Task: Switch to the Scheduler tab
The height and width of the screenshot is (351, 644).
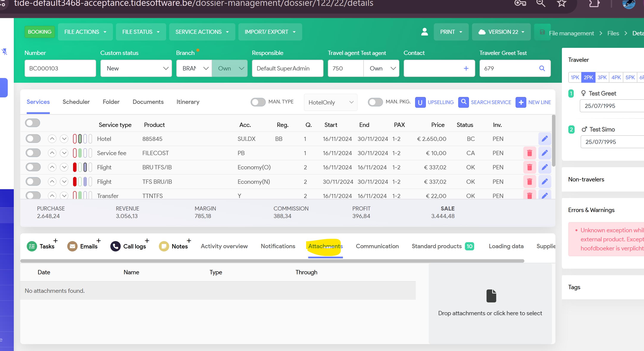Action: click(76, 102)
